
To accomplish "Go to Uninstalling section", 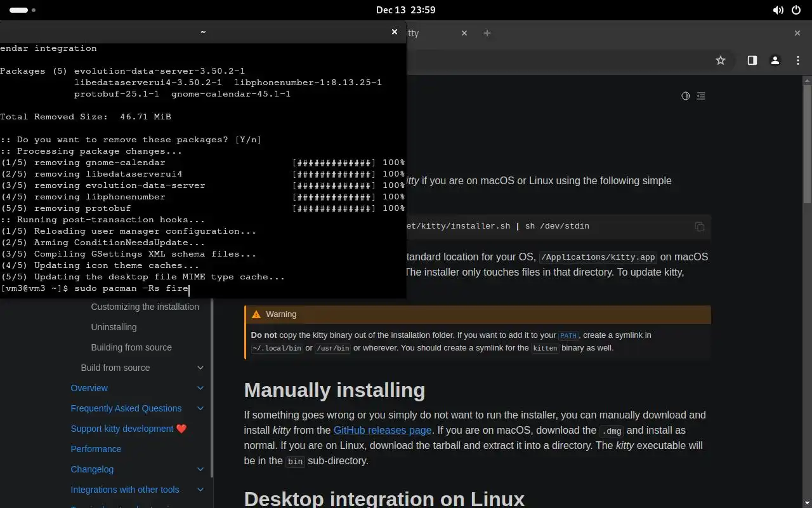I will (x=114, y=327).
